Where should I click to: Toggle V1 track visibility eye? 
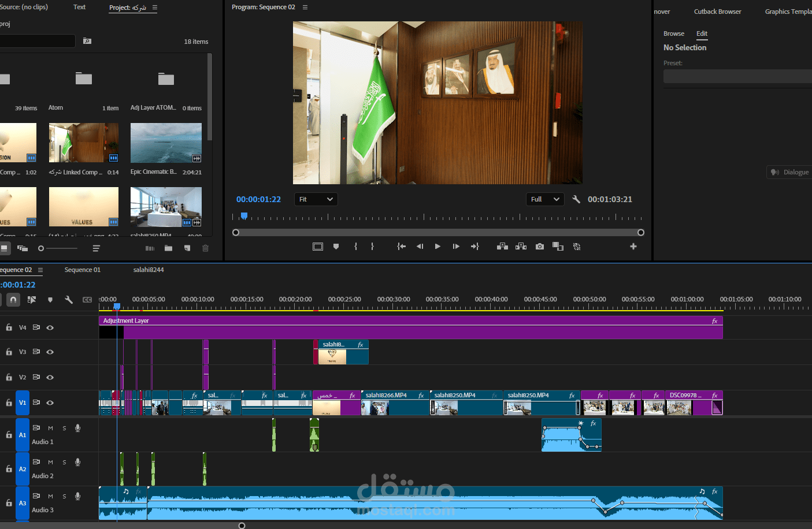pyautogui.click(x=50, y=403)
